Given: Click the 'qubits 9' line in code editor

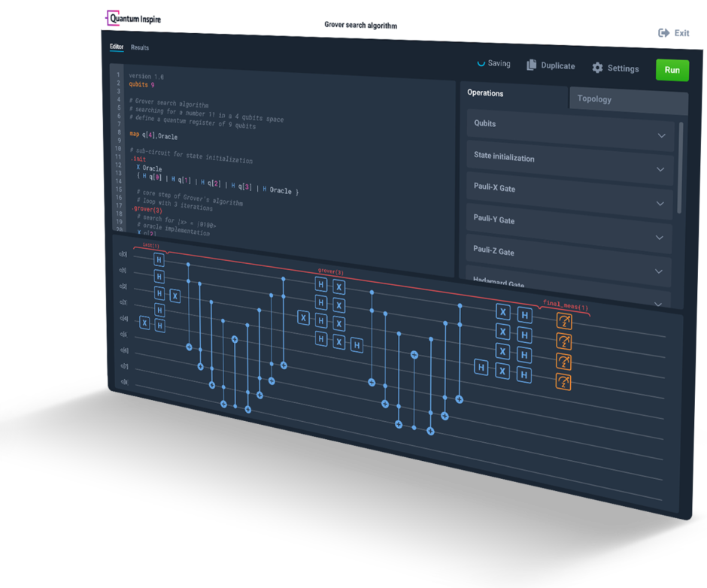Looking at the screenshot, I should pos(141,85).
